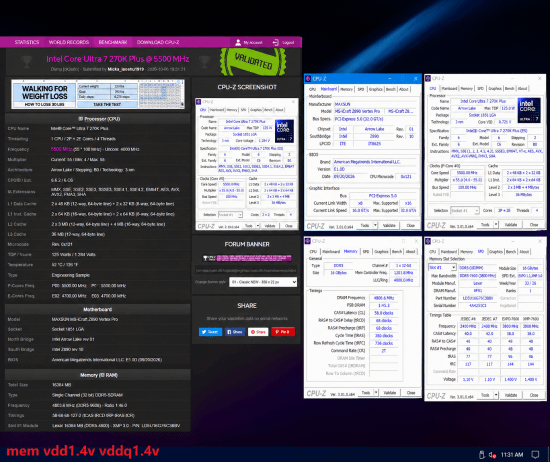The image size is (550, 462).
Task: Click Validate in the Memory window
Action: [x=389, y=393]
